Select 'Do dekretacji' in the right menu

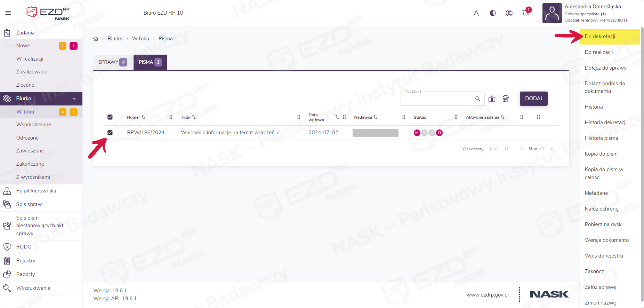click(x=600, y=37)
